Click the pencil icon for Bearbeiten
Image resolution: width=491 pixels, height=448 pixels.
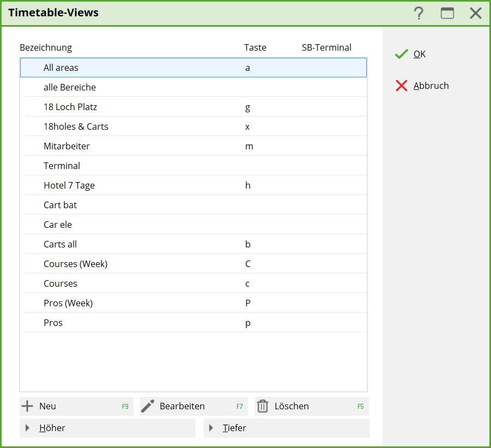(x=147, y=406)
